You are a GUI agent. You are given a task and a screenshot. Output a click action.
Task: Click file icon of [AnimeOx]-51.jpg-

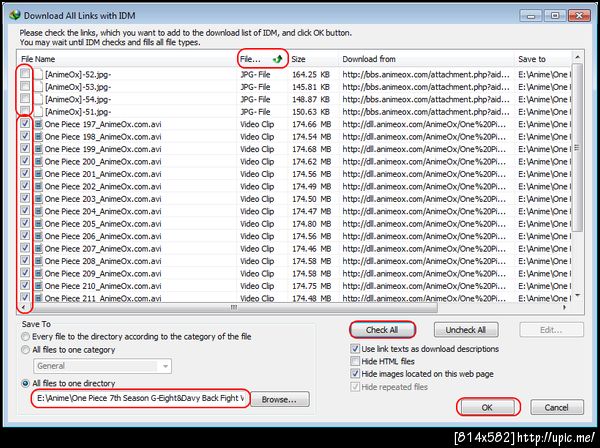pyautogui.click(x=38, y=112)
